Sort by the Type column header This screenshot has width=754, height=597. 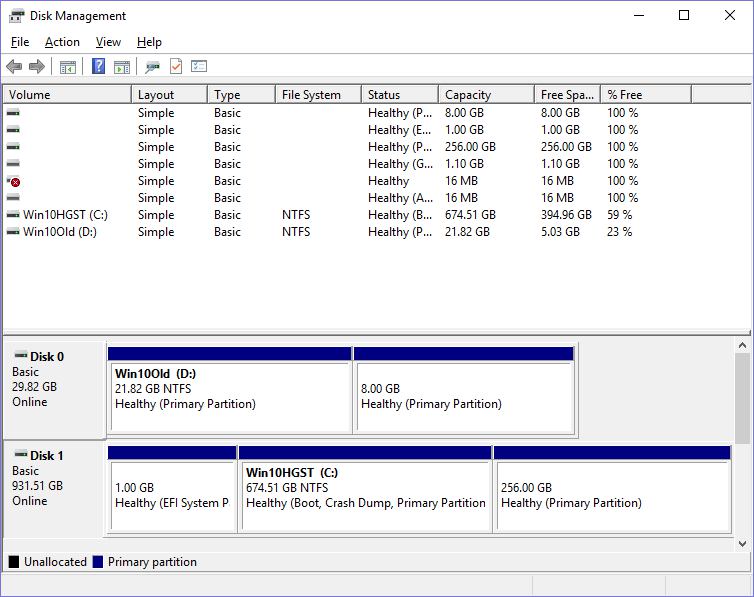tap(241, 95)
